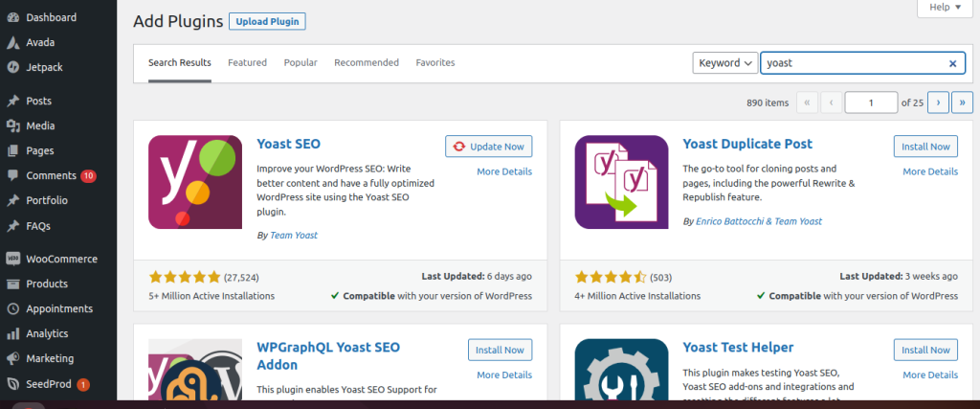Click the Dashboard icon in sidebar
Viewport: 980px width, 409px height.
[x=12, y=17]
